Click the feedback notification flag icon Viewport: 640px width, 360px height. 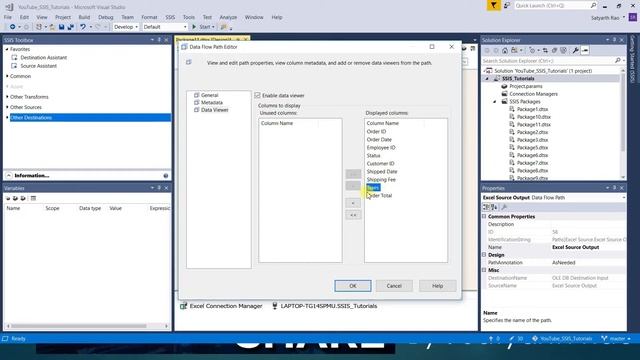point(493,5)
